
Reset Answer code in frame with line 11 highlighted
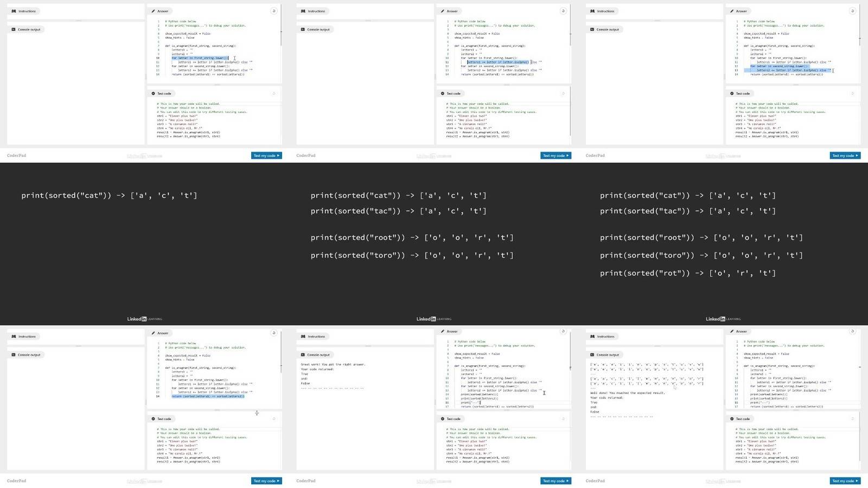[x=563, y=11]
